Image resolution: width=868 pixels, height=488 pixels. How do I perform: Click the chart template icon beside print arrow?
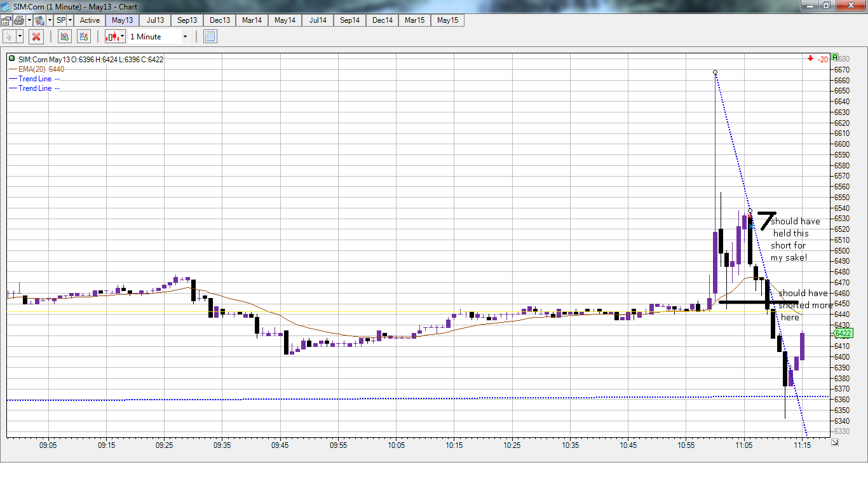click(39, 20)
